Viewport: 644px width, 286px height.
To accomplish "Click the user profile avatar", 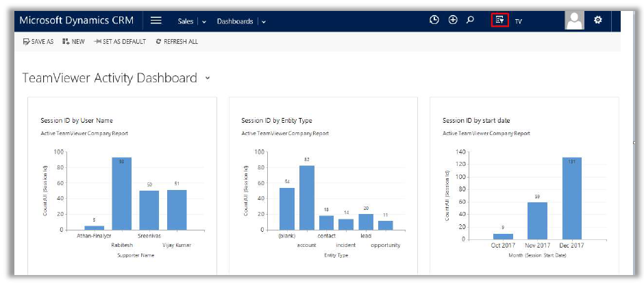I will [574, 21].
